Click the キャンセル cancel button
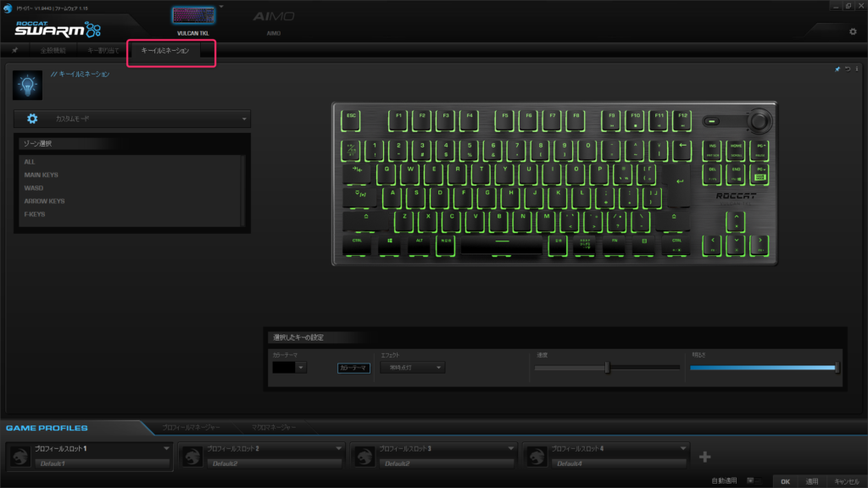The height and width of the screenshot is (488, 868). point(847,481)
